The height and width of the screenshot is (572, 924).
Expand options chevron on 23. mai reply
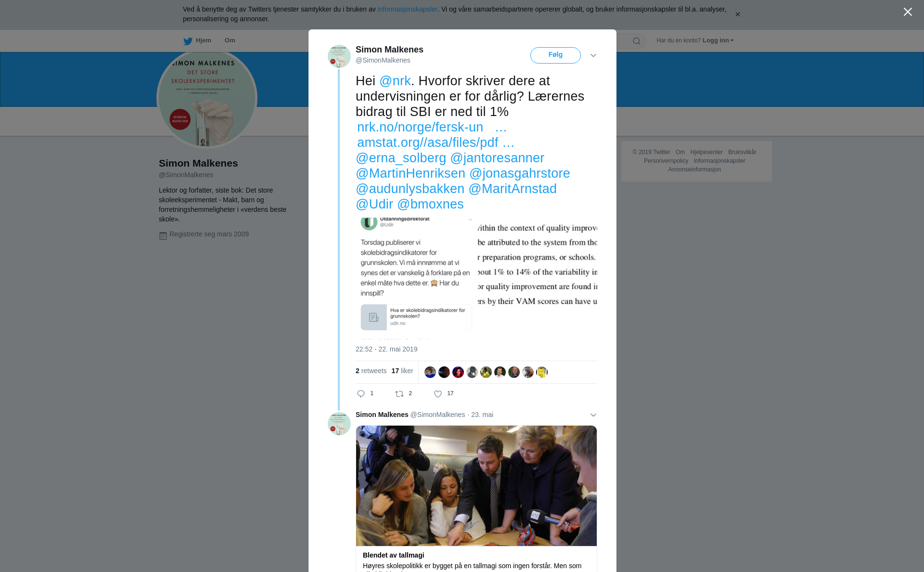(x=593, y=415)
